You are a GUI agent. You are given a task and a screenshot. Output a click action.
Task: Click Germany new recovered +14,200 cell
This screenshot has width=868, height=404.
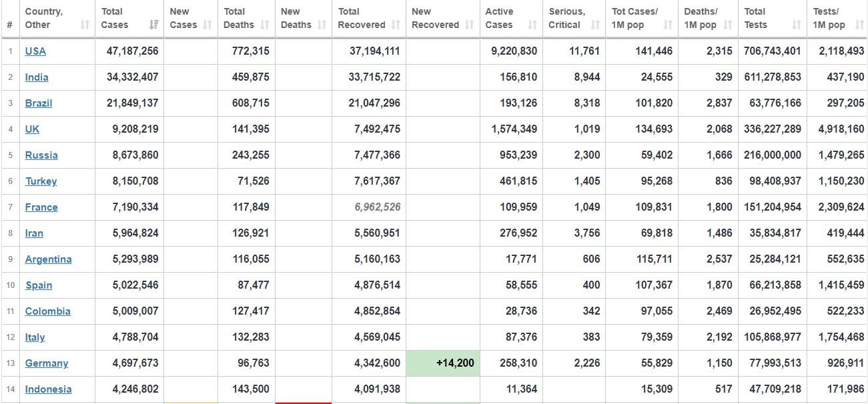pyautogui.click(x=443, y=363)
